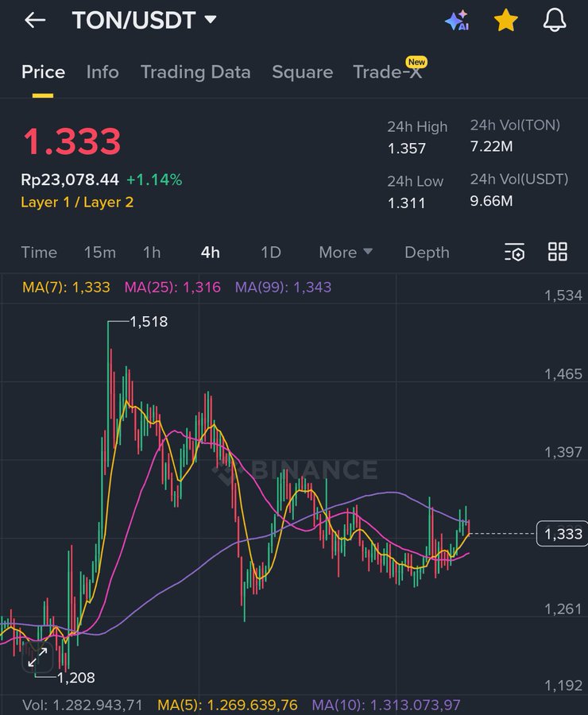
Task: Open the Trading Data tab
Action: [195, 72]
